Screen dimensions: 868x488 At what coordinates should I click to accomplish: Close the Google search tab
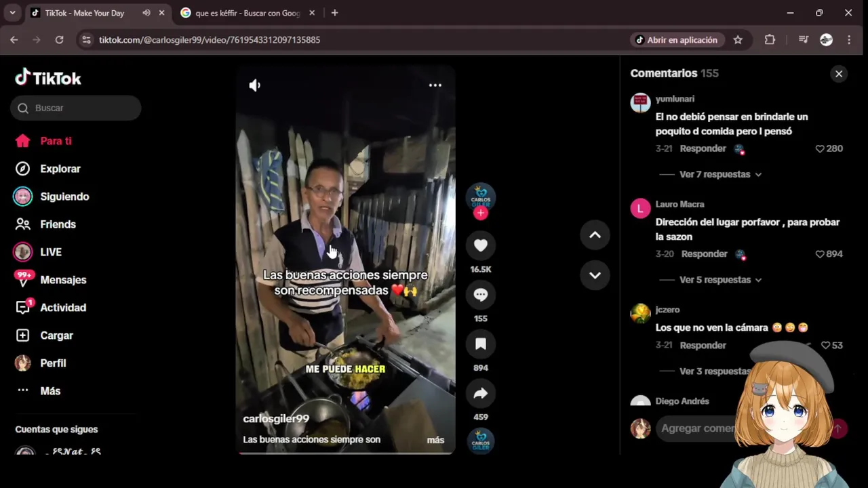point(312,13)
